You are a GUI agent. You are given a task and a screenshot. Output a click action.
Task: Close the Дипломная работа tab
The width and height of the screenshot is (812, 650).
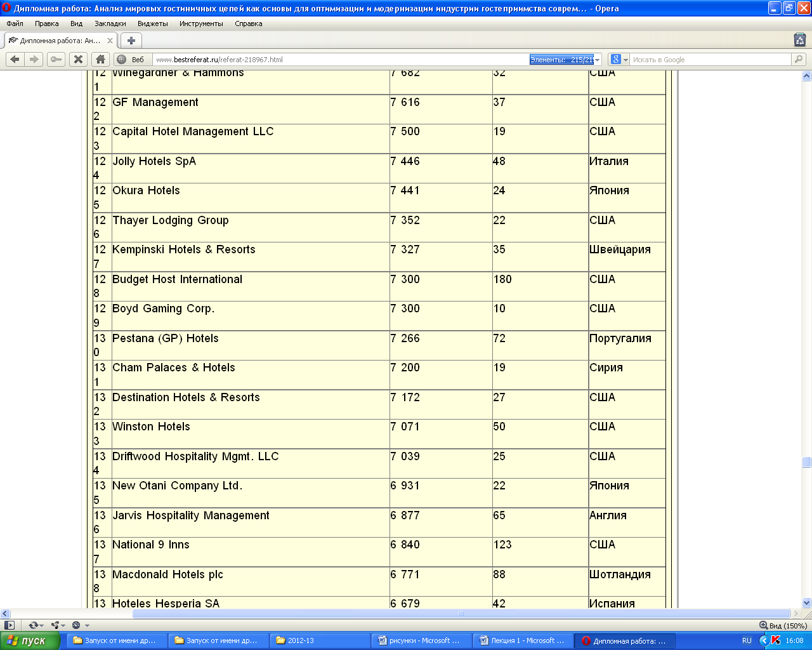[110, 41]
